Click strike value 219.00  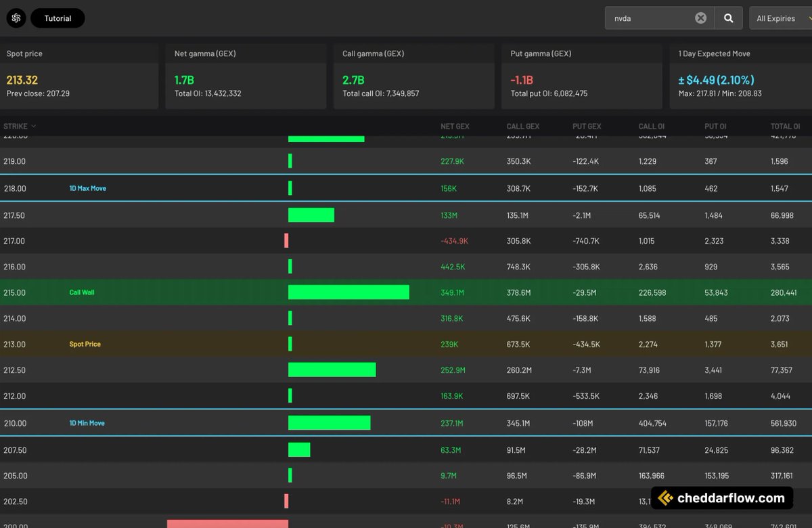[14, 161]
